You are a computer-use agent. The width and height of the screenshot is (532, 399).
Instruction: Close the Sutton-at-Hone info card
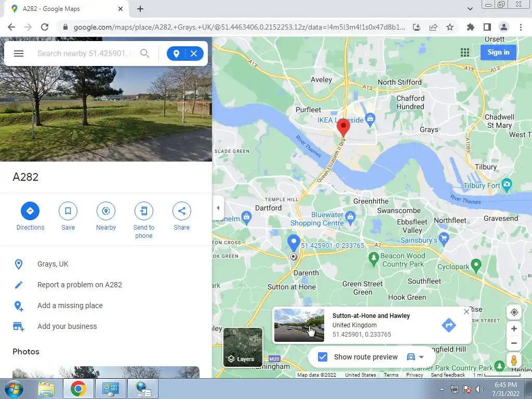(466, 312)
